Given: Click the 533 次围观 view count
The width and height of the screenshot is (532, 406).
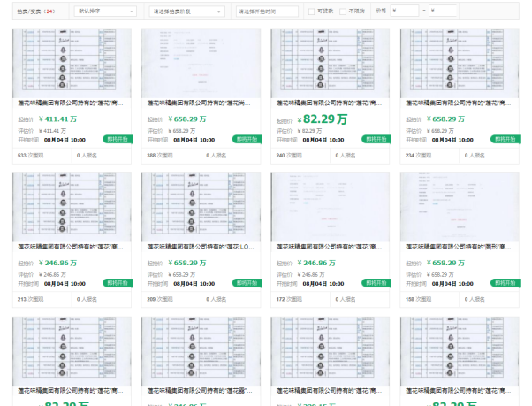Looking at the screenshot, I should (x=31, y=156).
